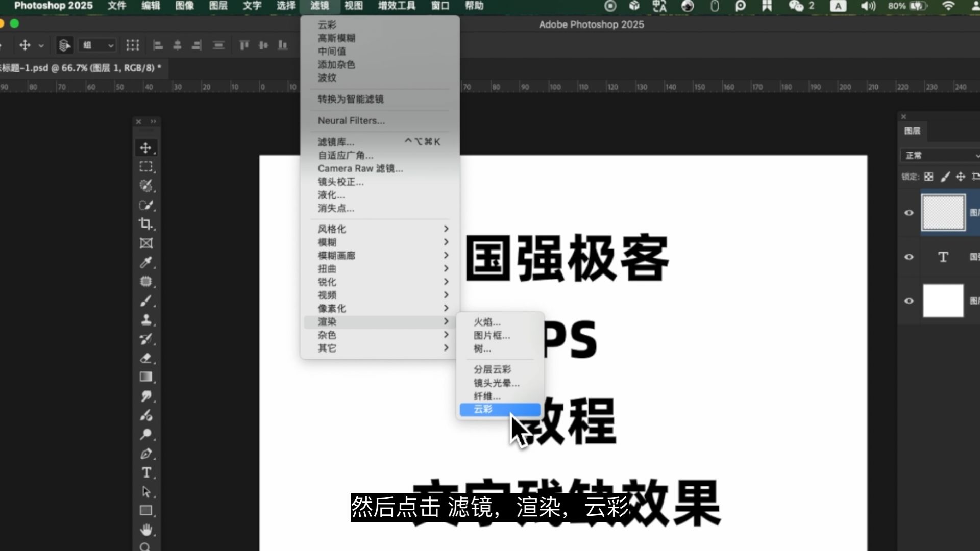Select the Path Selection tool
Screen dimensions: 980x551
[x=146, y=492]
